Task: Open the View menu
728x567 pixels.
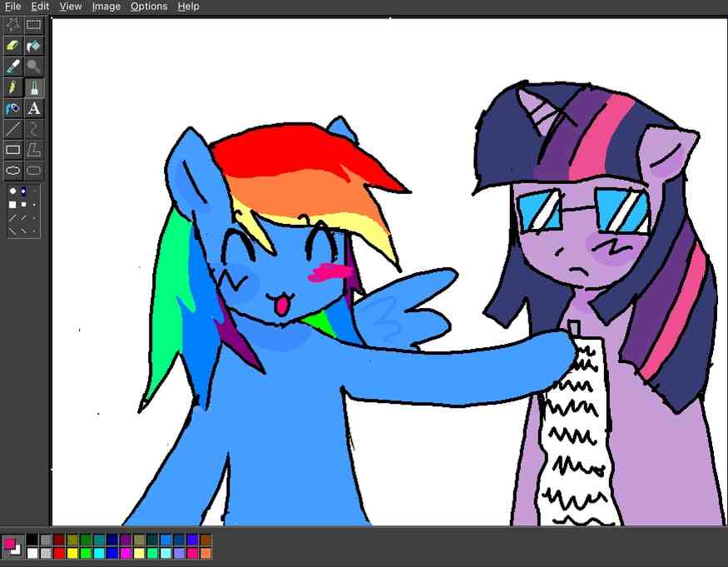Action: [x=71, y=7]
